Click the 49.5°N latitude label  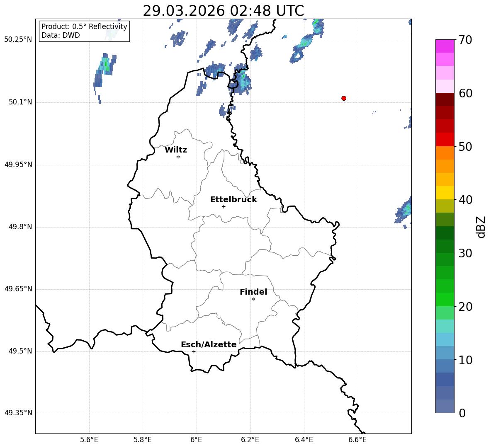(20, 351)
